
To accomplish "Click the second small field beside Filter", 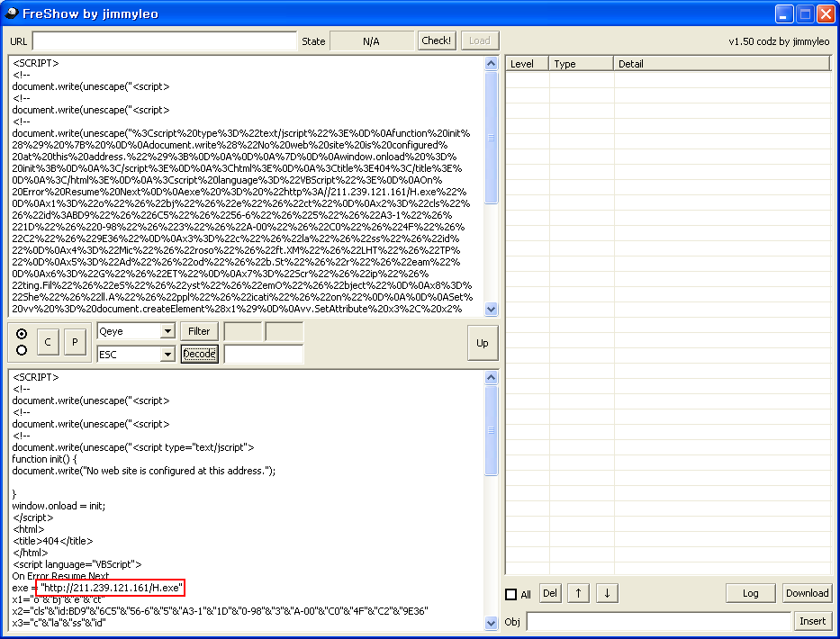I will pos(285,331).
